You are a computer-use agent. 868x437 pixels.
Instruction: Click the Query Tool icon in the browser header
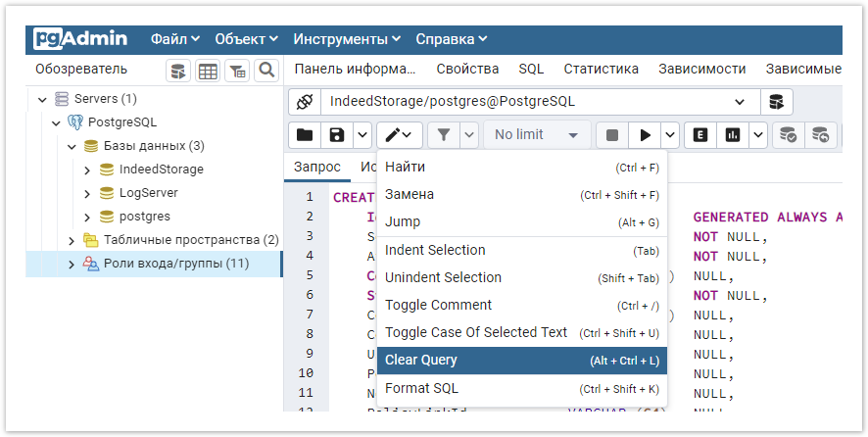pyautogui.click(x=178, y=71)
